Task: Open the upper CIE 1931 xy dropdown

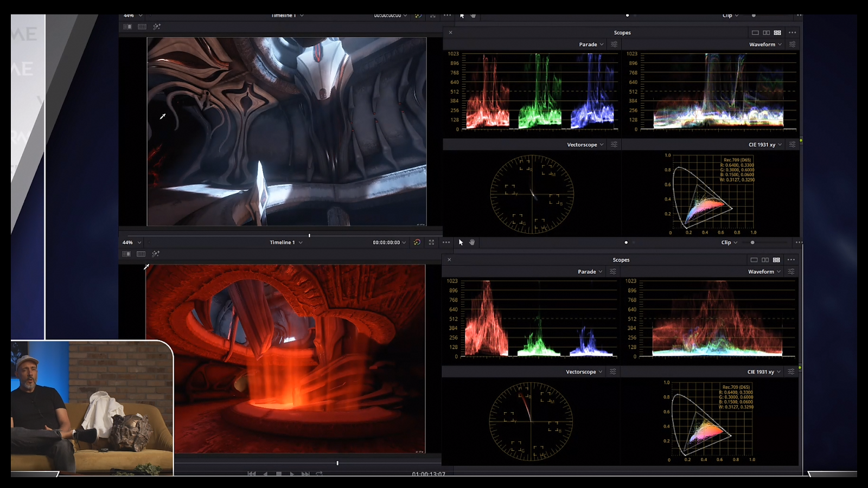Action: click(x=765, y=145)
